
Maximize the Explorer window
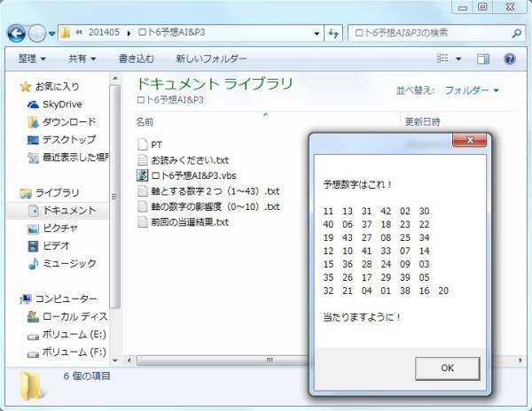[482, 7]
